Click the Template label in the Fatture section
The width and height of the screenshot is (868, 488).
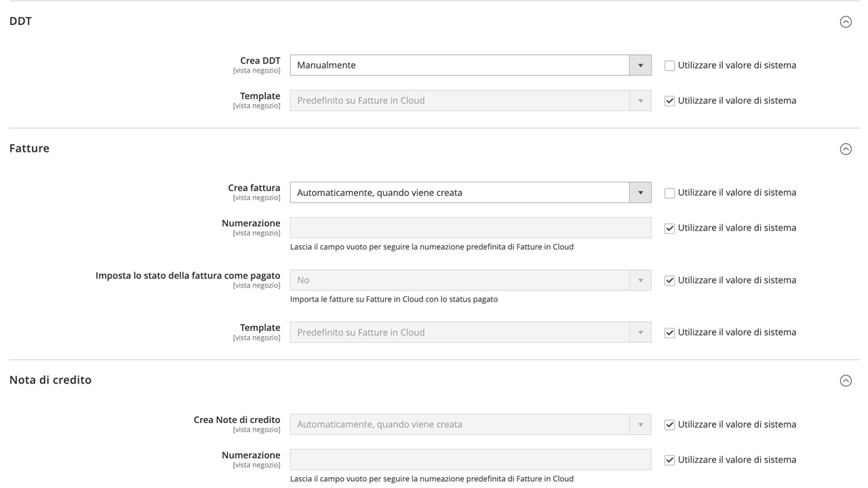point(260,328)
